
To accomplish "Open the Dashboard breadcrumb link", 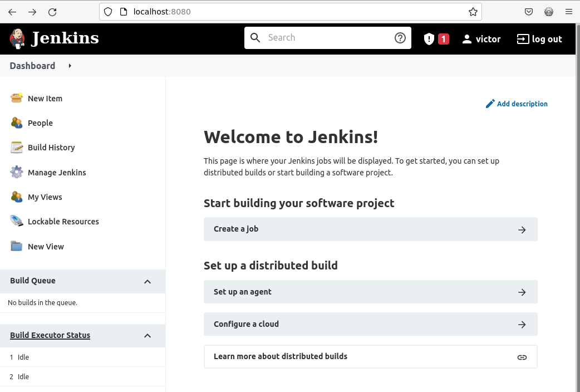I will [32, 66].
